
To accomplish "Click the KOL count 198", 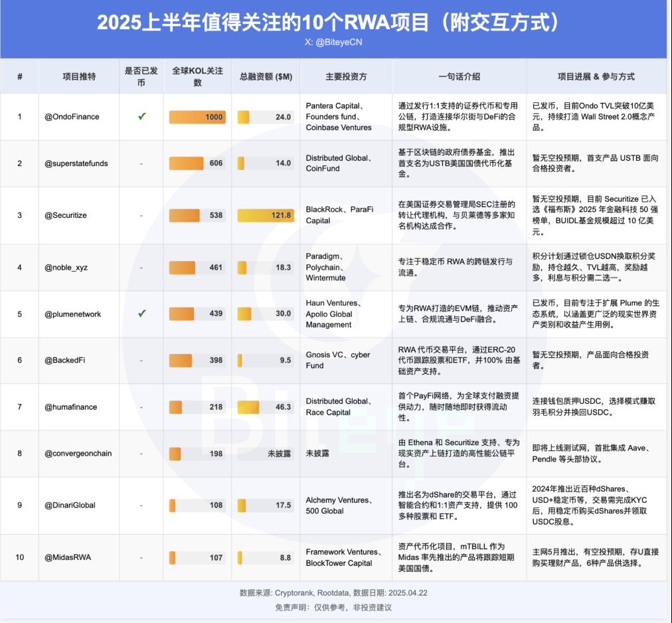I will point(216,454).
